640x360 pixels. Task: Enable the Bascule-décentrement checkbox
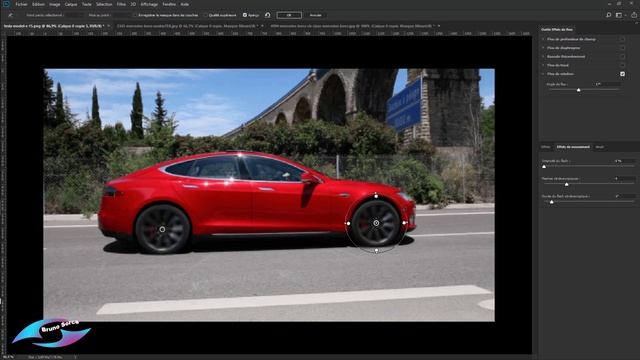pyautogui.click(x=622, y=57)
